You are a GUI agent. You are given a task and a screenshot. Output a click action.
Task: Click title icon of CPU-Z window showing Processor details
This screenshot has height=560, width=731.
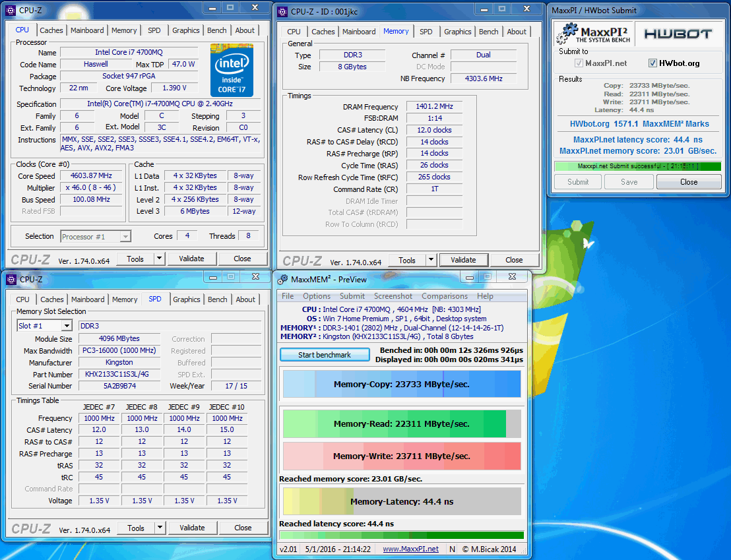click(x=11, y=10)
